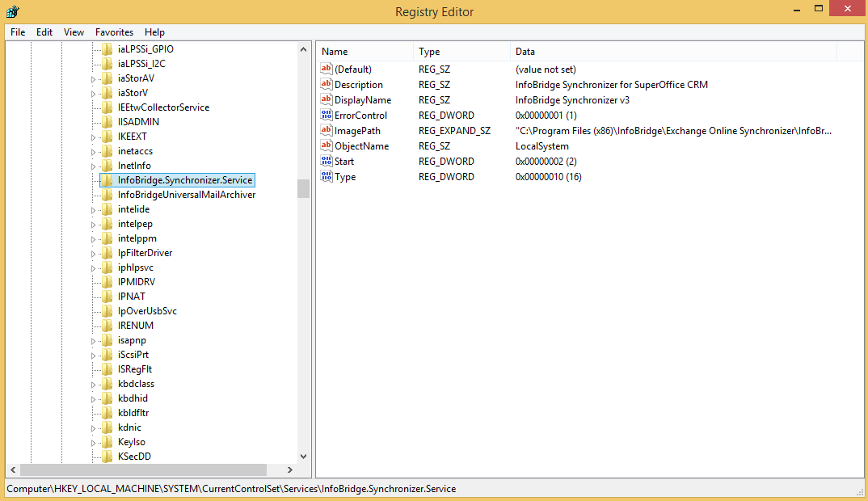This screenshot has width=868, height=501.
Task: Click the Registry Editor app icon in title bar
Action: tap(12, 11)
